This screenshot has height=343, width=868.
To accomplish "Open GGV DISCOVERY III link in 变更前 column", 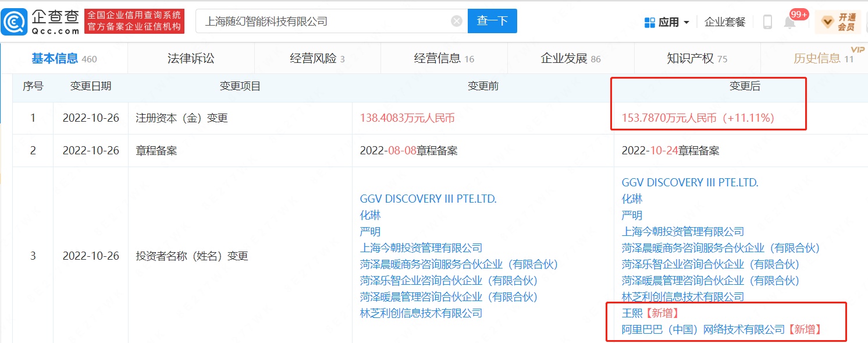I will click(428, 199).
